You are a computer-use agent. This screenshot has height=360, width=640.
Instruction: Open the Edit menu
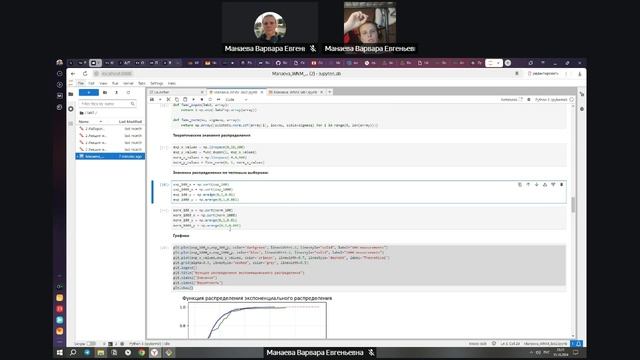tap(91, 83)
